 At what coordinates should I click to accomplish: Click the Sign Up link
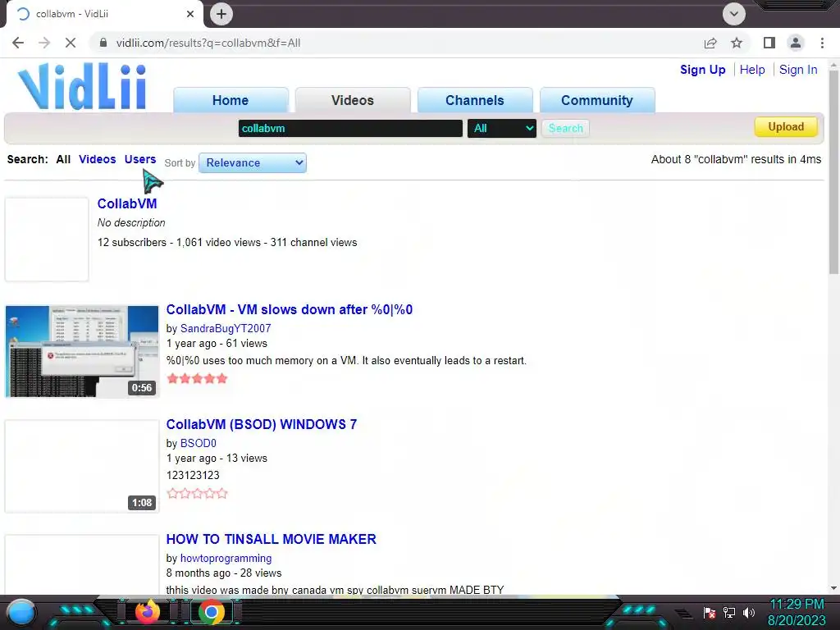[x=702, y=70]
